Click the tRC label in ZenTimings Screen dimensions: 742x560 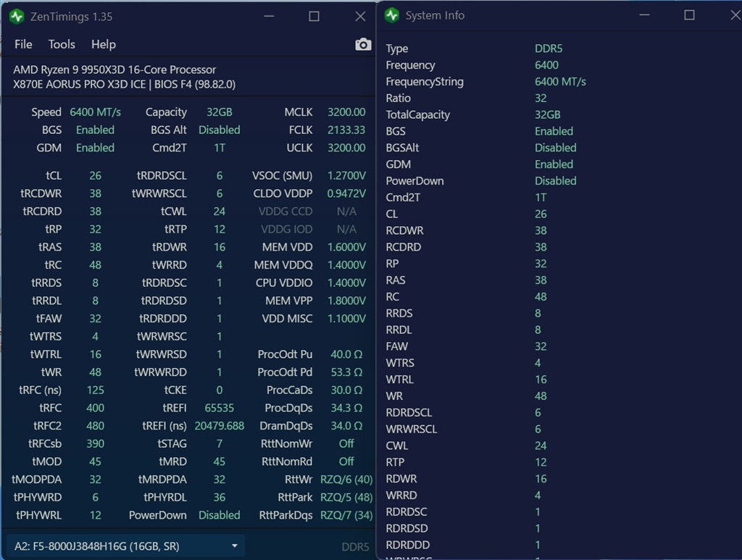tap(53, 265)
